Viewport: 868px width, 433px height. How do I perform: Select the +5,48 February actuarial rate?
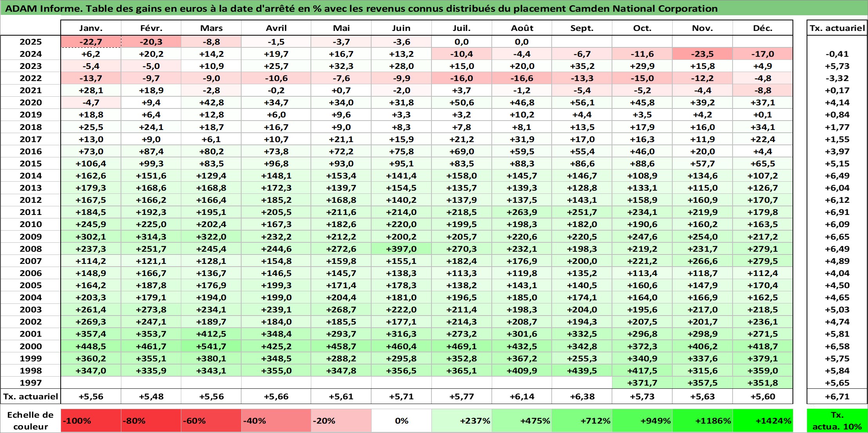point(151,397)
